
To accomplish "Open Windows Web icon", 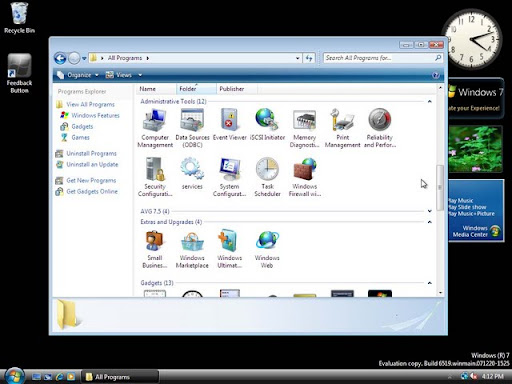I will [267, 249].
